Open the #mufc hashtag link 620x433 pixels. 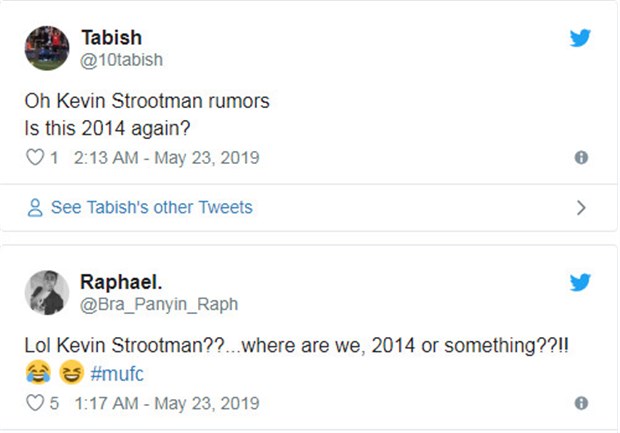point(117,374)
